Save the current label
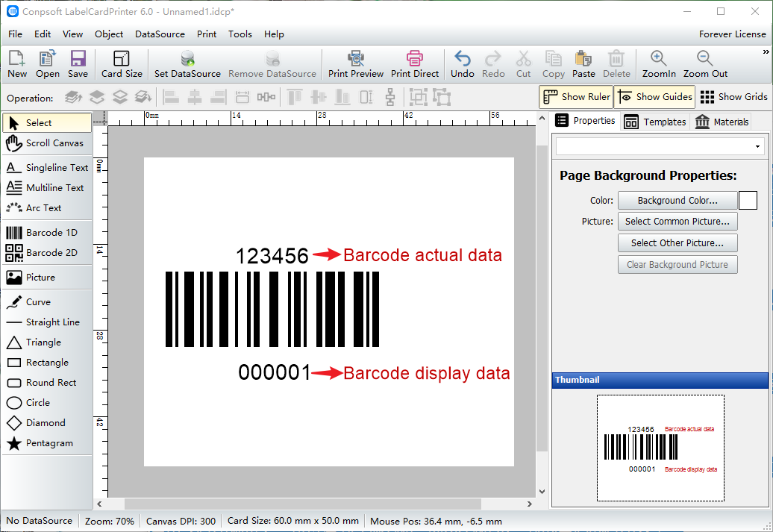773x532 pixels. pyautogui.click(x=78, y=64)
